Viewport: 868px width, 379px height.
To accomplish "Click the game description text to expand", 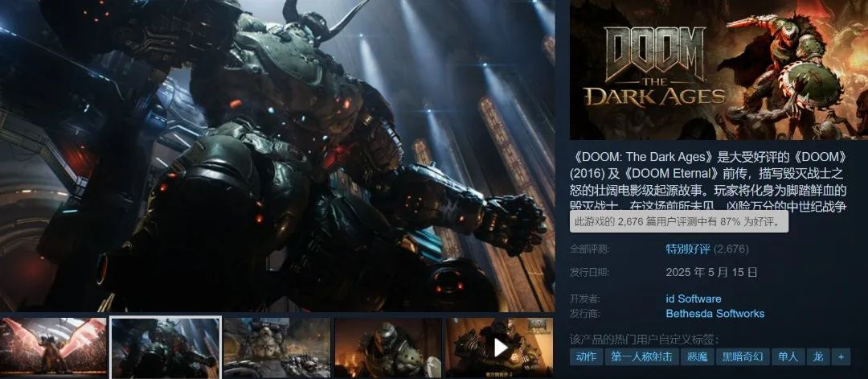I will pos(708,183).
